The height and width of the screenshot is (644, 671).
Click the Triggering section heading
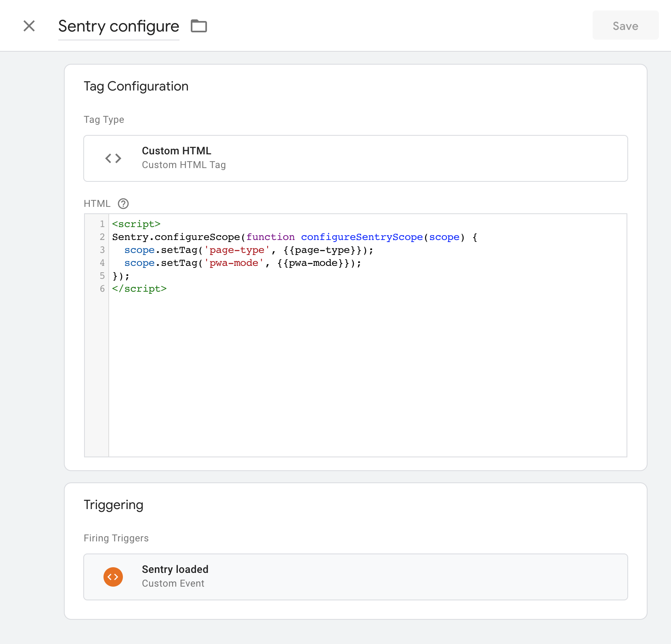click(114, 505)
